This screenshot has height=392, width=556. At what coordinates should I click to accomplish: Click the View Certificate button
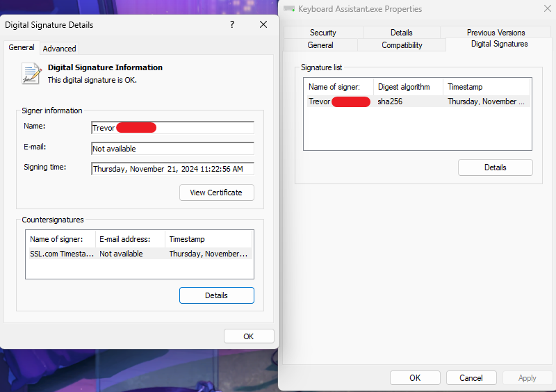click(x=217, y=193)
